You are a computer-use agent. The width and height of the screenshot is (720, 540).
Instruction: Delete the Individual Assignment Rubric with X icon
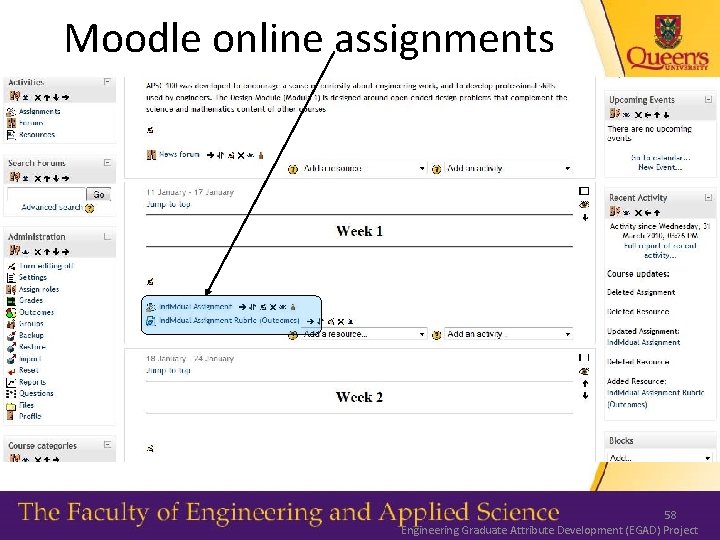pyautogui.click(x=341, y=321)
